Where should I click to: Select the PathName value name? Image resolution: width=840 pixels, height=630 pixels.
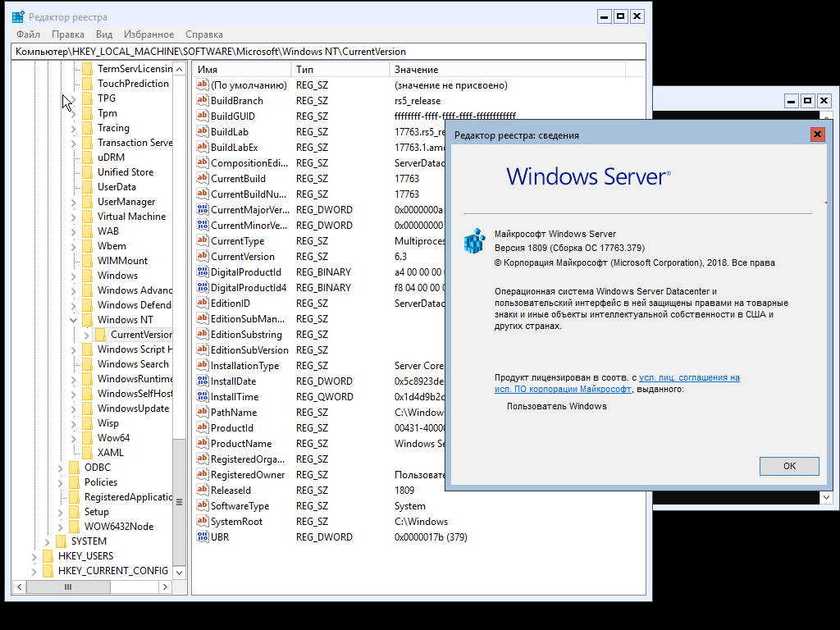(x=234, y=413)
